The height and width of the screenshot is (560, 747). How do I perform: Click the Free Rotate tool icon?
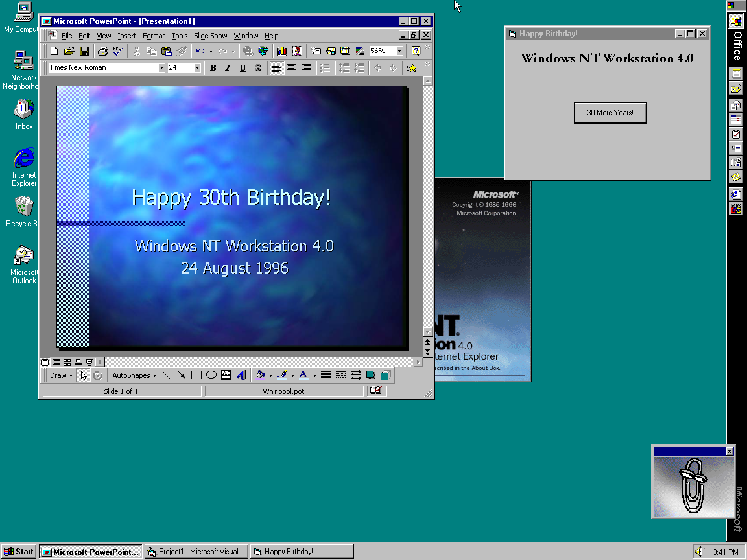point(98,375)
